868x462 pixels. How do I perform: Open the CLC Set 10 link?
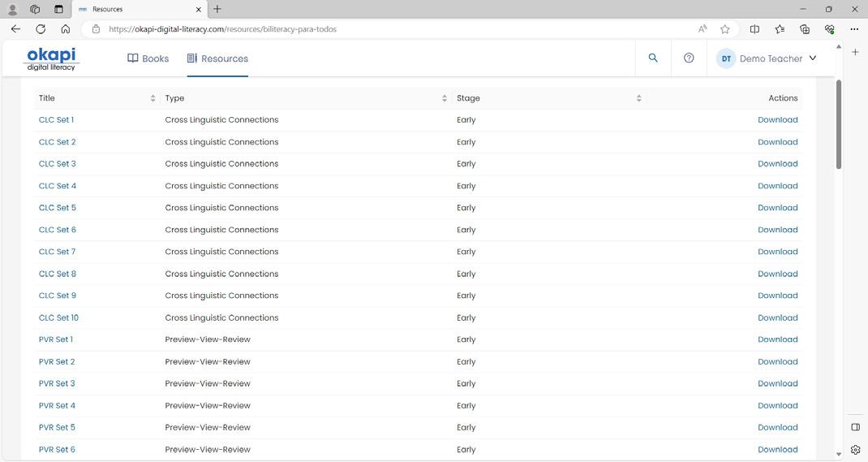[58, 317]
